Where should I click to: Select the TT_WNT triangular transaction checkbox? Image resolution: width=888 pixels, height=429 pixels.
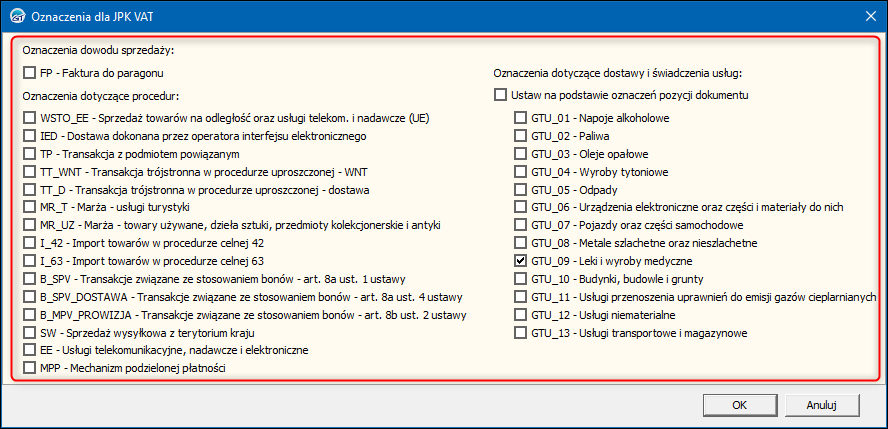[x=29, y=172]
